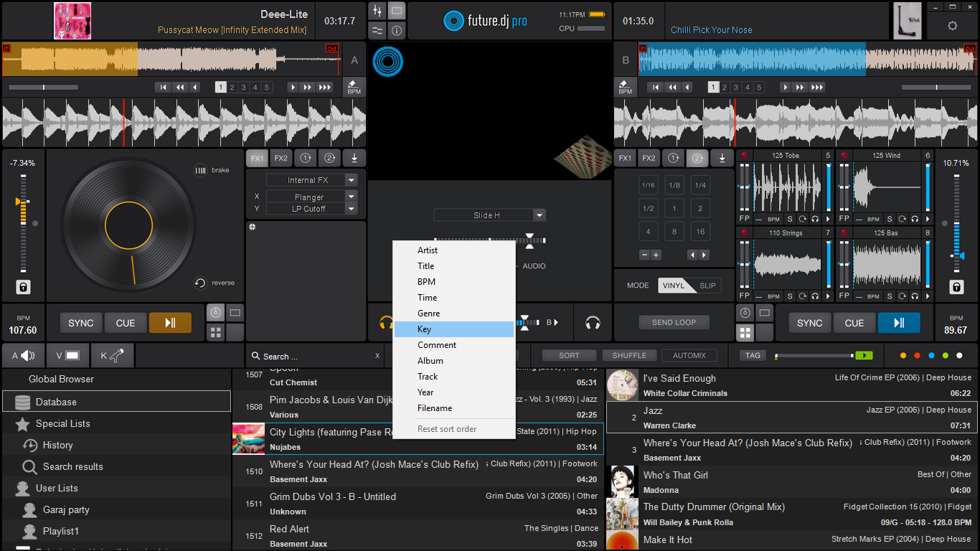980x551 pixels.
Task: Jump to track start on deck B
Action: coord(655,88)
